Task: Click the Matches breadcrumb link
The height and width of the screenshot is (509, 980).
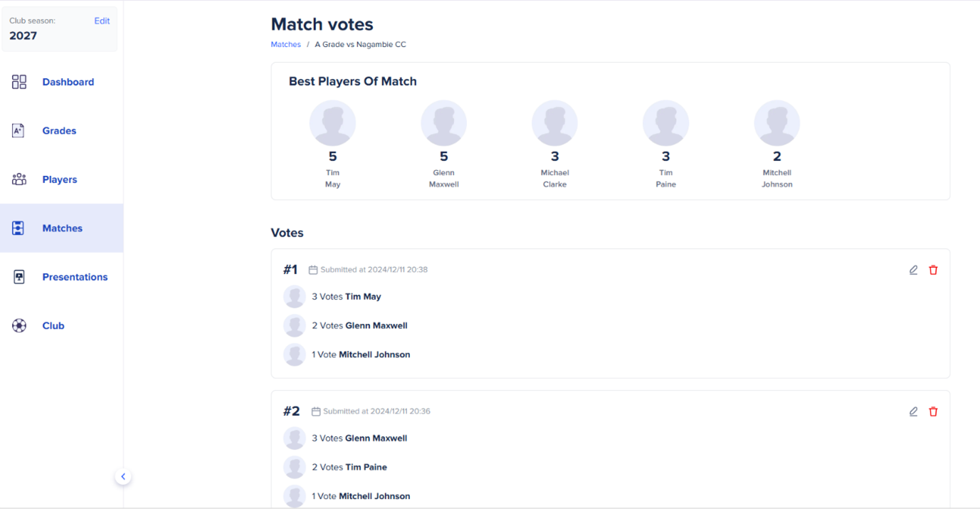Action: coord(285,44)
